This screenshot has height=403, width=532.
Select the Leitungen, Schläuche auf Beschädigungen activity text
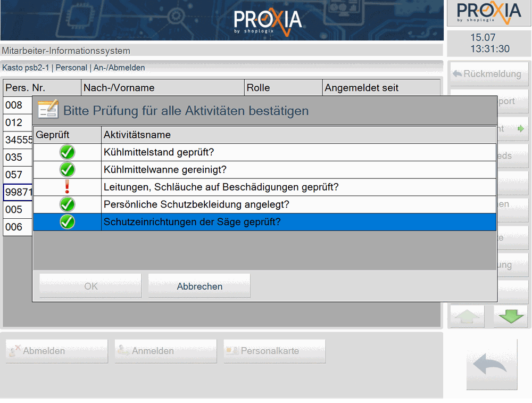coord(221,187)
